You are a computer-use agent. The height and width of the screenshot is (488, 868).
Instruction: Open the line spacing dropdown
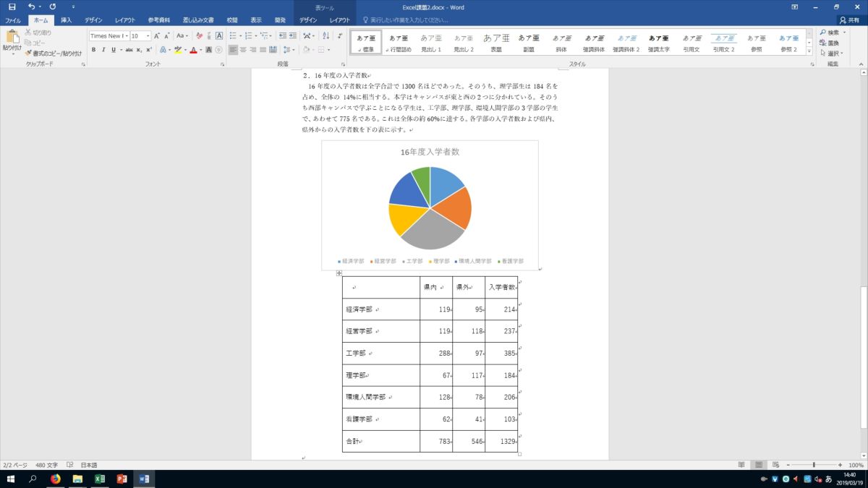(x=289, y=50)
